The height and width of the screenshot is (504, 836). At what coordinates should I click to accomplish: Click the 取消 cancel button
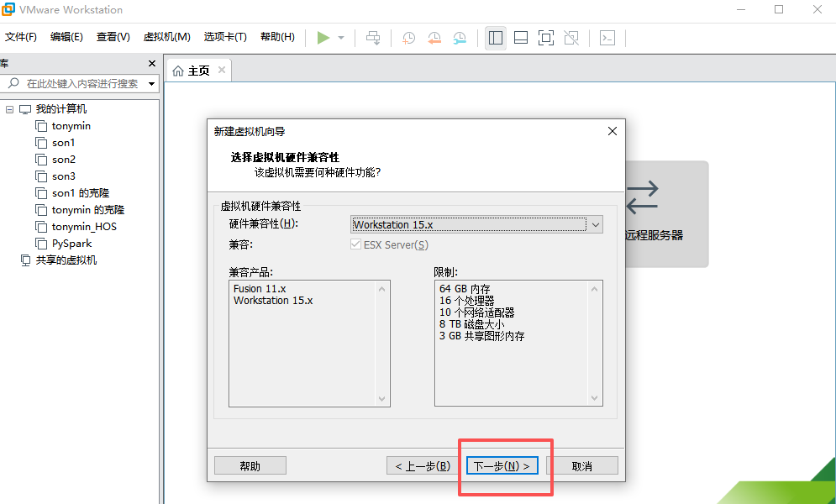click(x=581, y=465)
